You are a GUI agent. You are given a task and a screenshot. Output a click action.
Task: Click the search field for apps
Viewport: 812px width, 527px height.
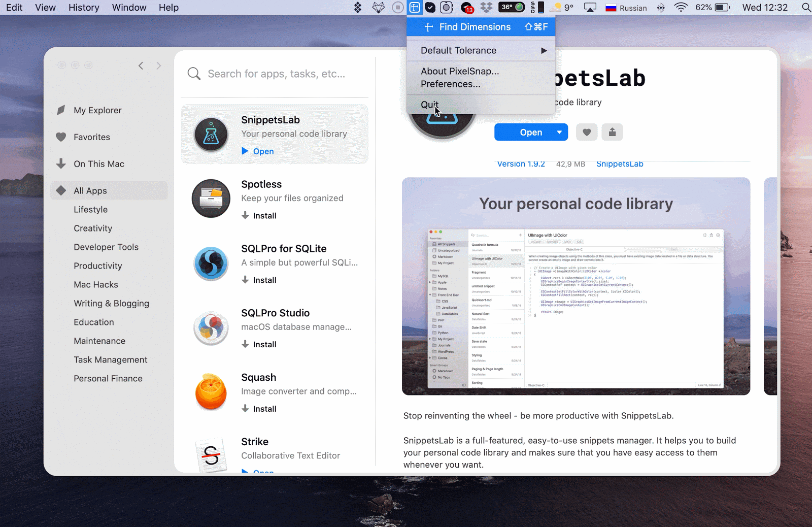click(x=276, y=74)
